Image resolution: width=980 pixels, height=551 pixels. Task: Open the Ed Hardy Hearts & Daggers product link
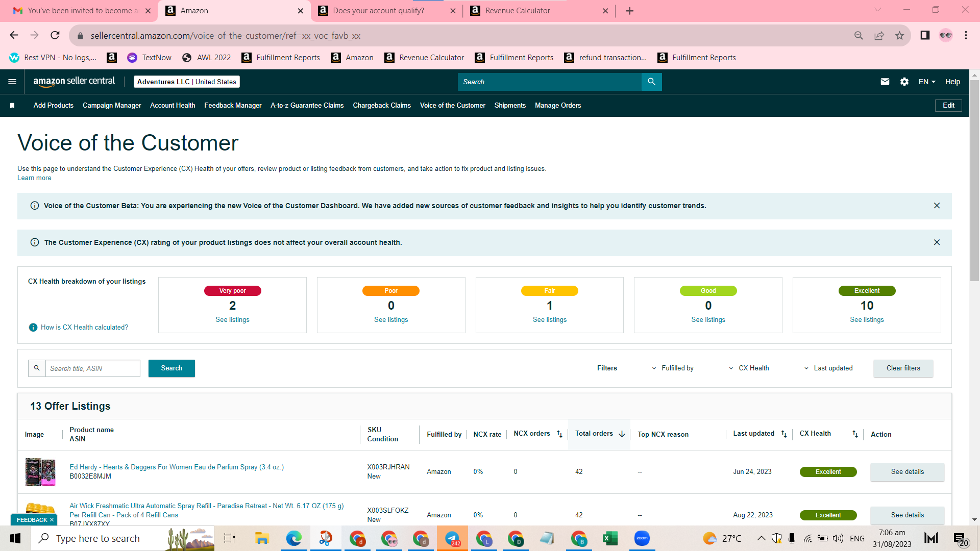[177, 467]
